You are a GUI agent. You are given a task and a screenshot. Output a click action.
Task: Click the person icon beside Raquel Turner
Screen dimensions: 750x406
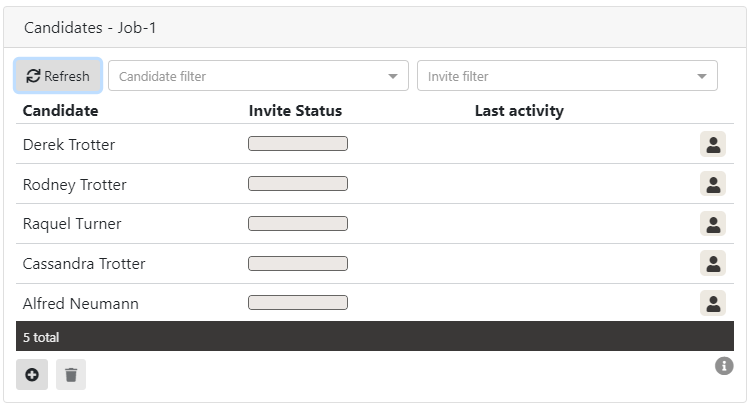coord(712,224)
